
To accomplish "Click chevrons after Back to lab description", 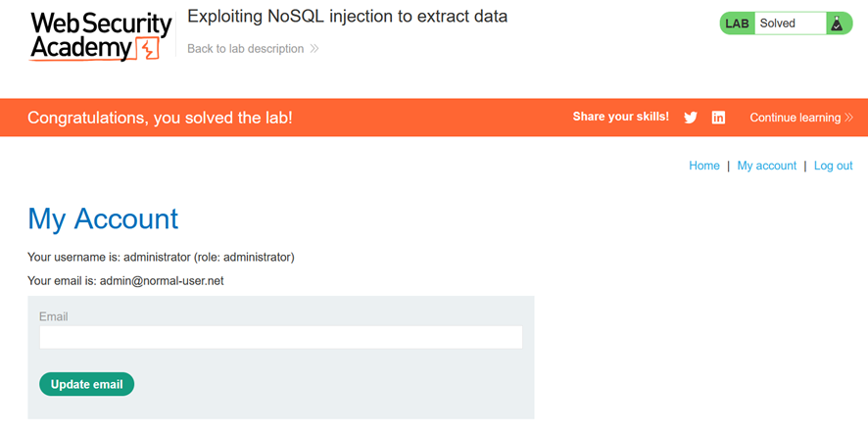I will (313, 49).
